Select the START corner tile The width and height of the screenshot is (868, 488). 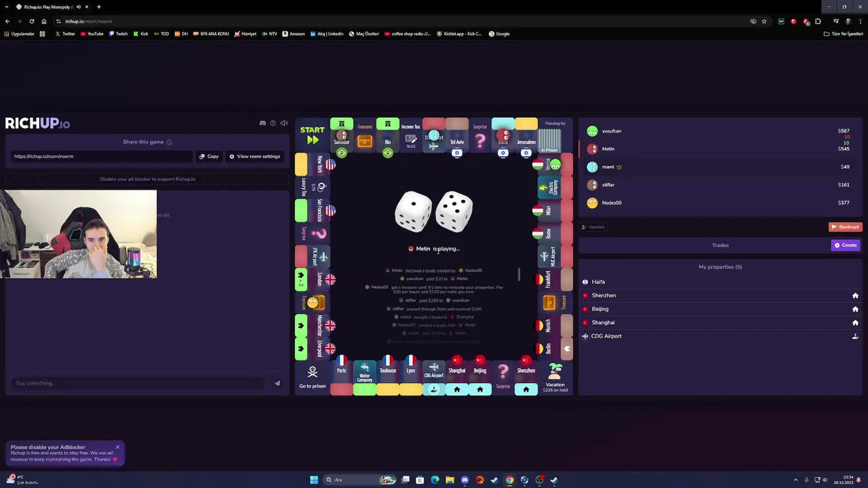[313, 134]
